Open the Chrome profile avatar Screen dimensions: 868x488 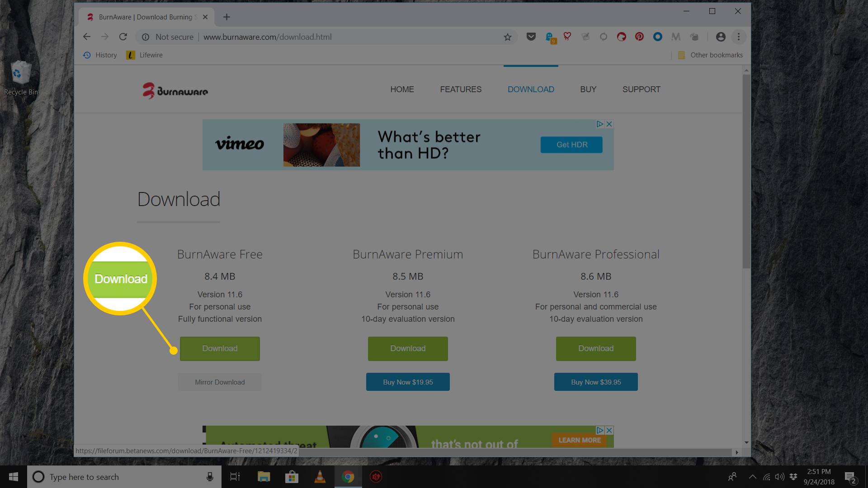point(721,37)
